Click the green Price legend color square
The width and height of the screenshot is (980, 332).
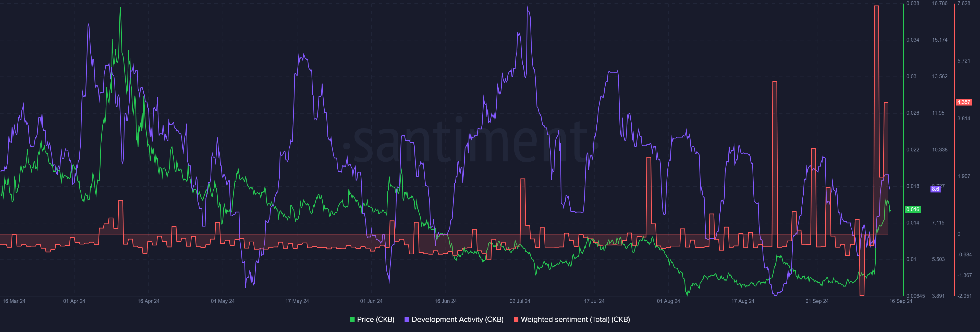point(352,319)
